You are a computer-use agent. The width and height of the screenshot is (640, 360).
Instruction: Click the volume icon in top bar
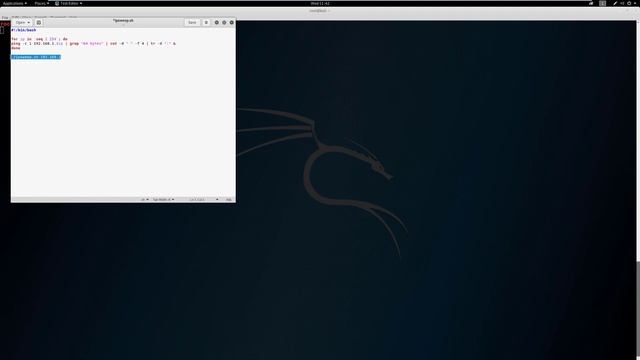622,3
